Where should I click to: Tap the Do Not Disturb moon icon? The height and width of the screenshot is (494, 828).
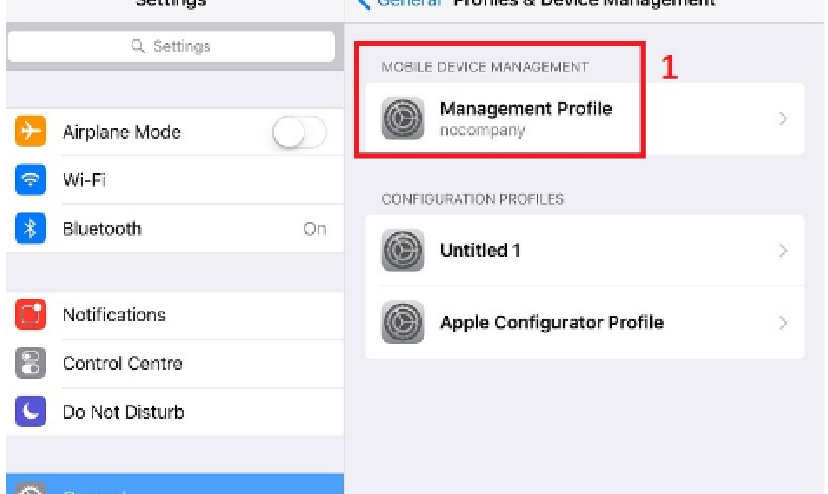[31, 411]
